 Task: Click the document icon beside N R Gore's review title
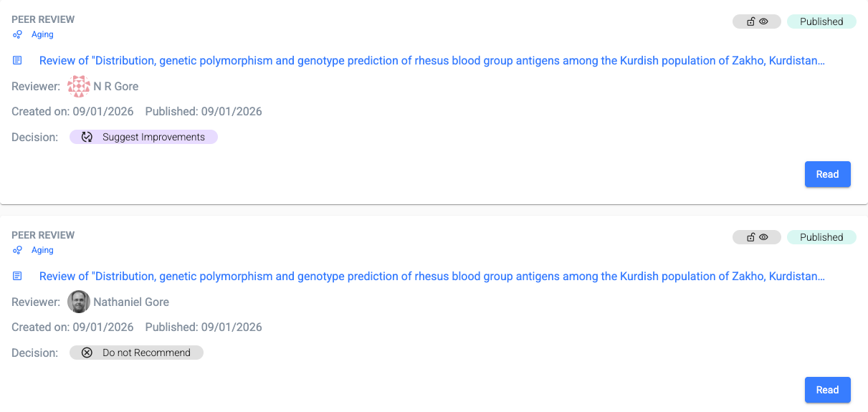pos(18,61)
